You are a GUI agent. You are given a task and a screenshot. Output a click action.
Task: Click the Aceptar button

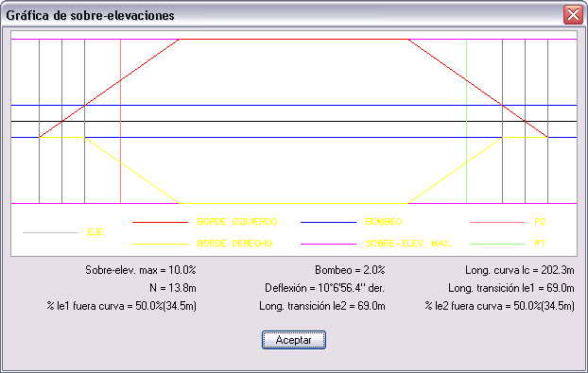tap(294, 340)
